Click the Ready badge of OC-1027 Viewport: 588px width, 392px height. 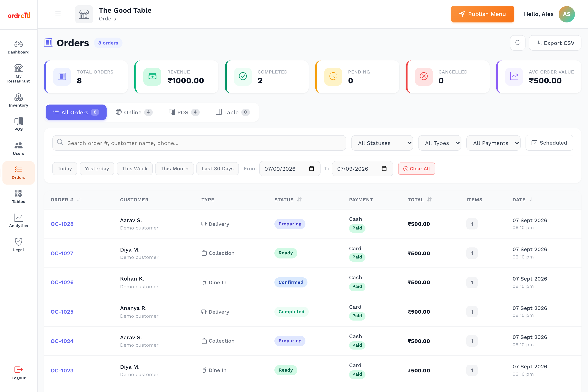[x=285, y=253]
